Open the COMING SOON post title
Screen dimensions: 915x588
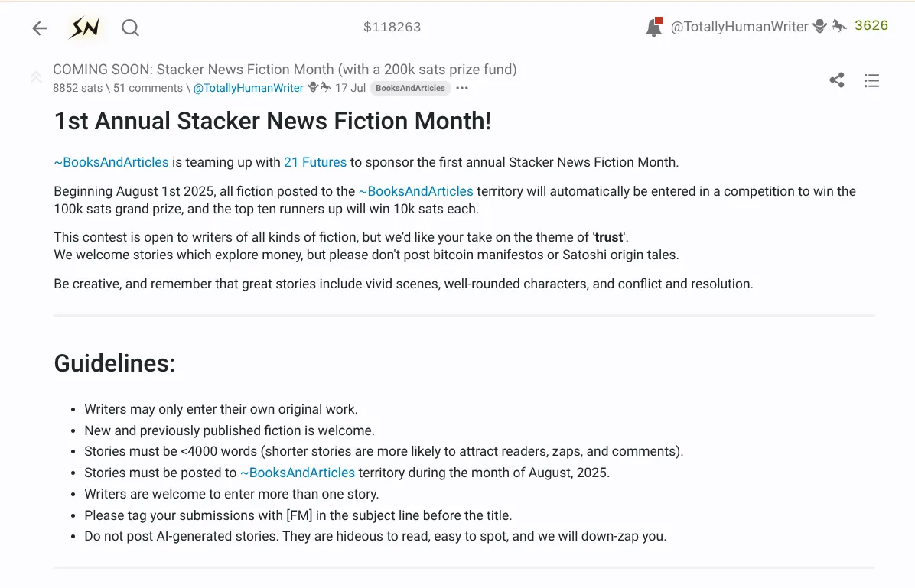coord(285,70)
